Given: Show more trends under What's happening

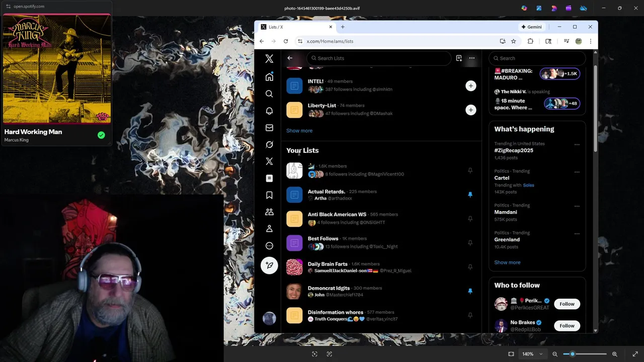Looking at the screenshot, I should [507, 262].
